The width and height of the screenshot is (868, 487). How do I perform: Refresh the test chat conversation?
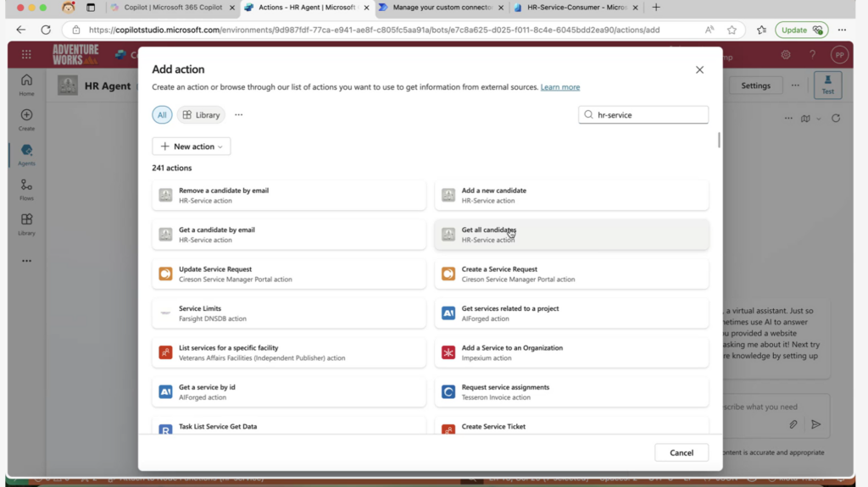tap(836, 119)
